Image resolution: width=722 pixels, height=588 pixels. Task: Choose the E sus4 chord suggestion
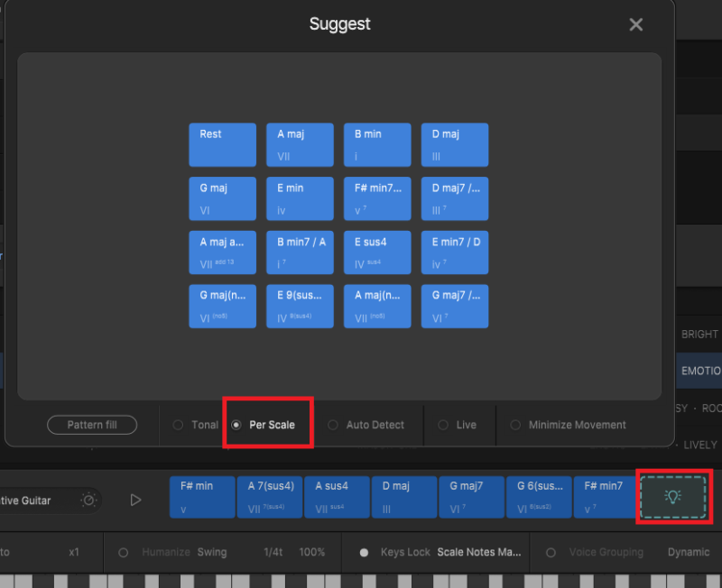coord(377,253)
